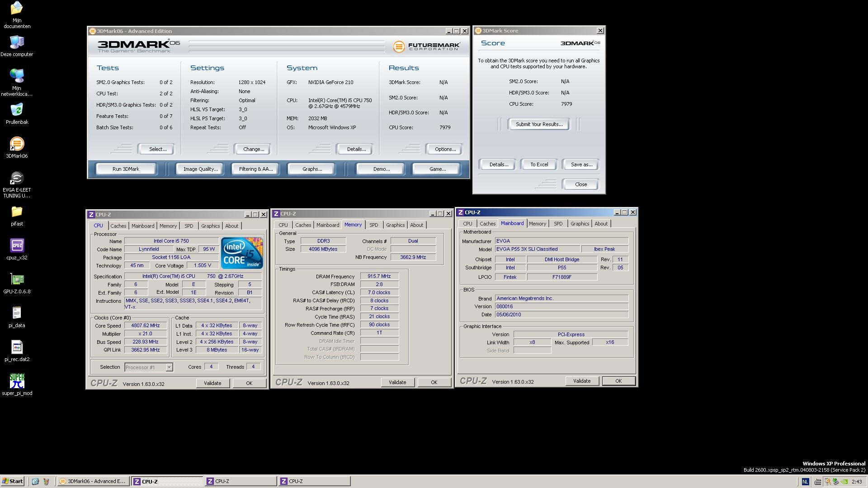This screenshot has height=488, width=868.
Task: Open pi_data text file icon
Action: (x=17, y=317)
